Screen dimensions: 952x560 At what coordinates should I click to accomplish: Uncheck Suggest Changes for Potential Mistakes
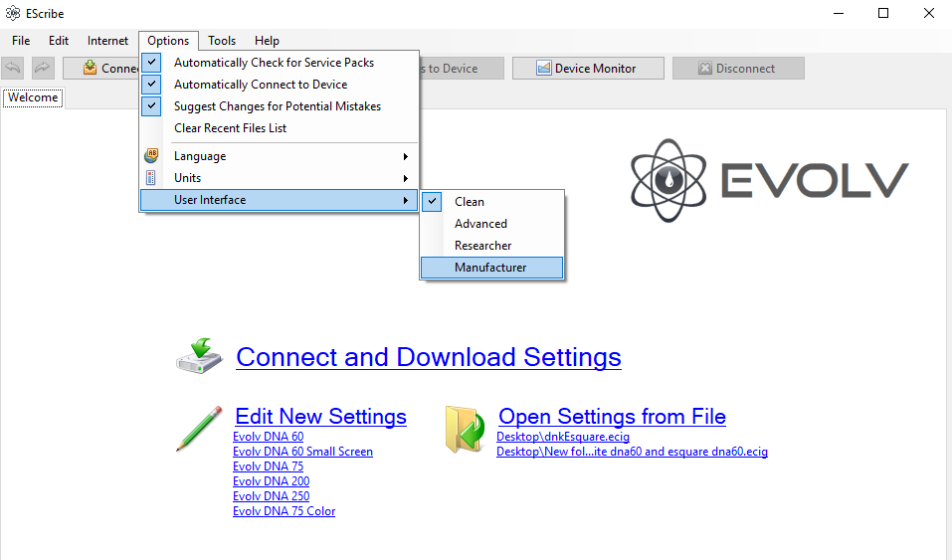[277, 106]
